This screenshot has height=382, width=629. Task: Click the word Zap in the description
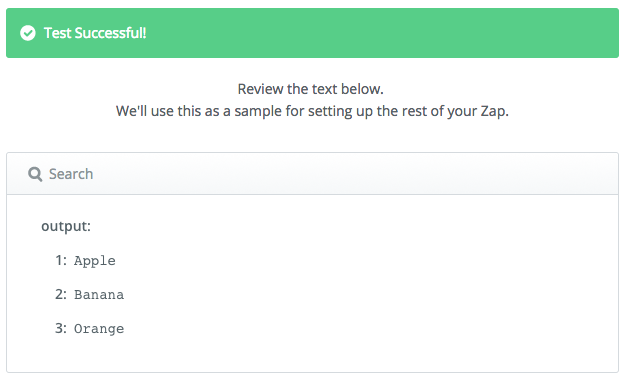tap(493, 111)
